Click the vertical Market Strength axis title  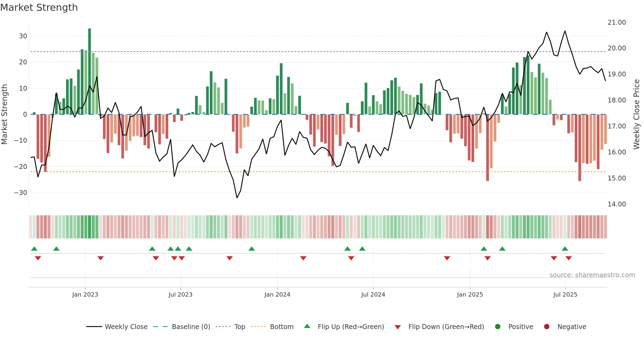(4, 114)
